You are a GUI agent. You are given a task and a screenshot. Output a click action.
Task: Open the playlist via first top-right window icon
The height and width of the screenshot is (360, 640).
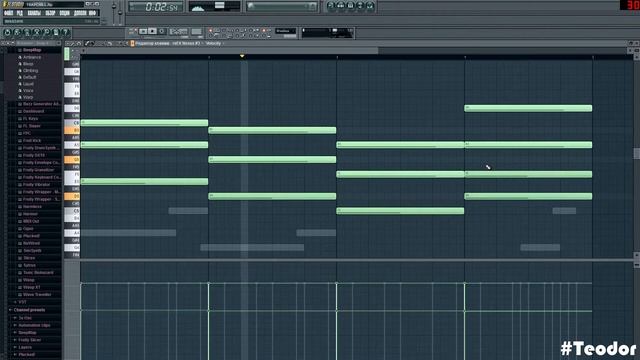(331, 6)
